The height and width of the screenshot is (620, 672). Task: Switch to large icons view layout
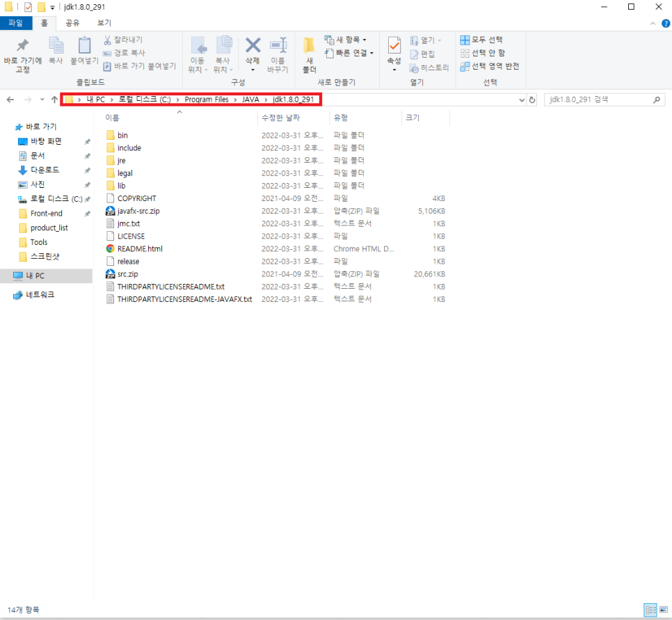pyautogui.click(x=664, y=610)
